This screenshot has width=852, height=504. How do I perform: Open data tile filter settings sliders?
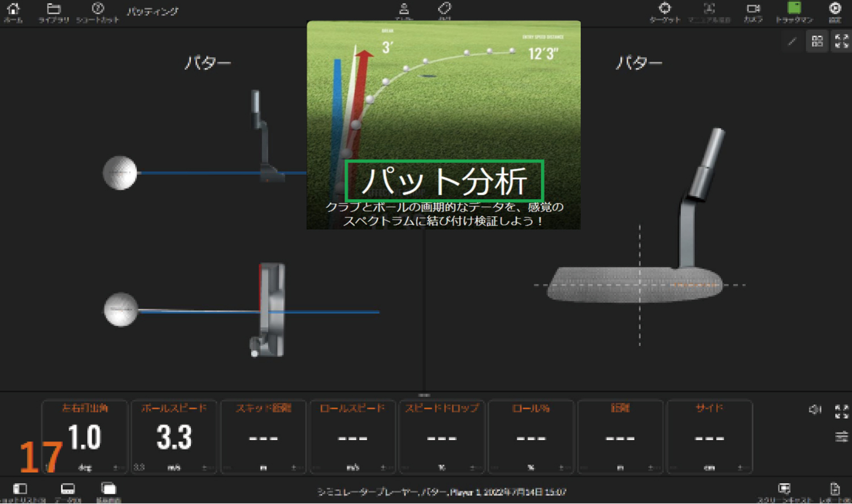pos(841,436)
